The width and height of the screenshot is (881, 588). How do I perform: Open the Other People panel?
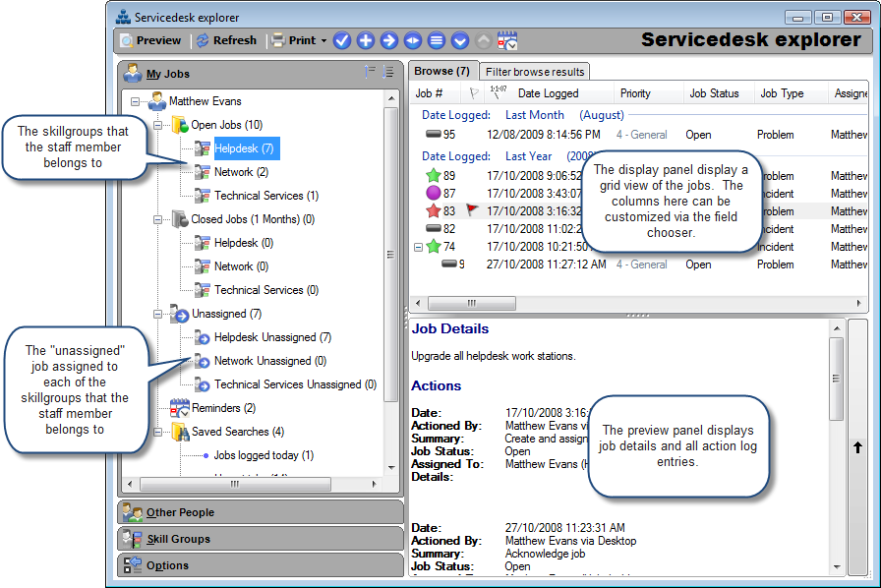click(261, 512)
